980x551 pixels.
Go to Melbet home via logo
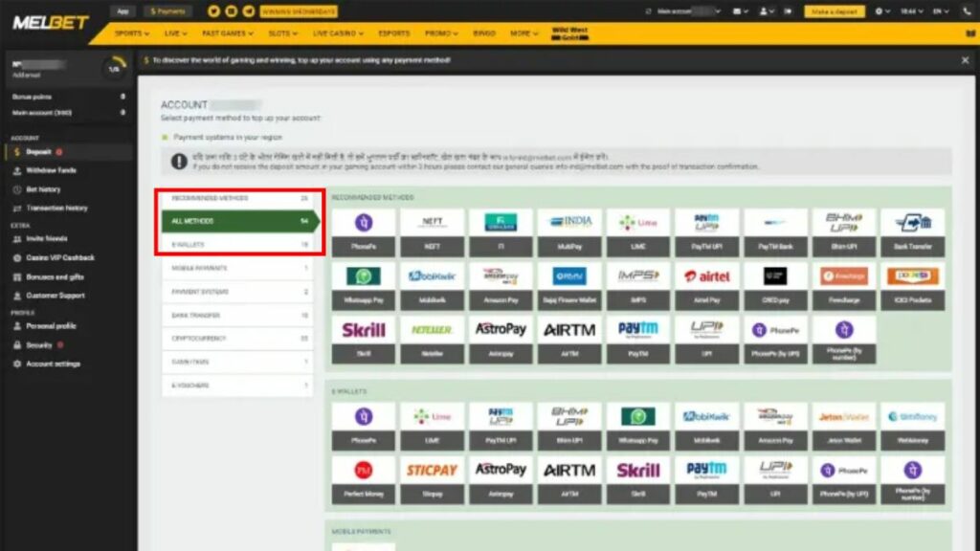(51, 23)
